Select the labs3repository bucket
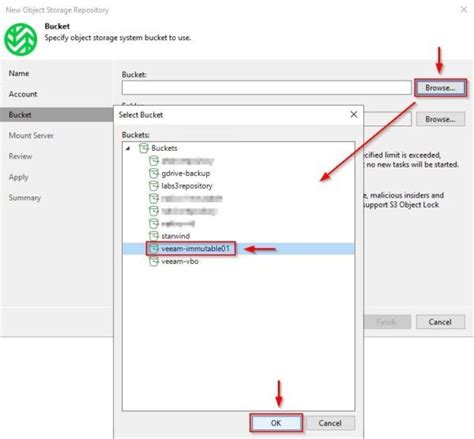 (x=187, y=186)
